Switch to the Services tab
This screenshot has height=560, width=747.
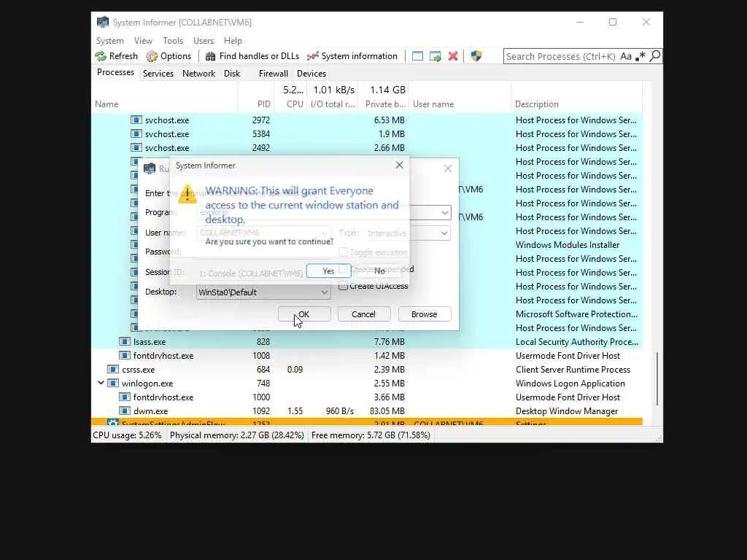[x=158, y=74]
